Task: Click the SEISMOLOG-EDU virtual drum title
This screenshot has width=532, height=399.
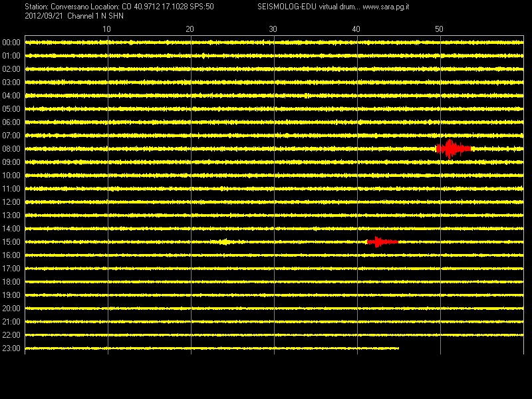Action: click(x=309, y=7)
